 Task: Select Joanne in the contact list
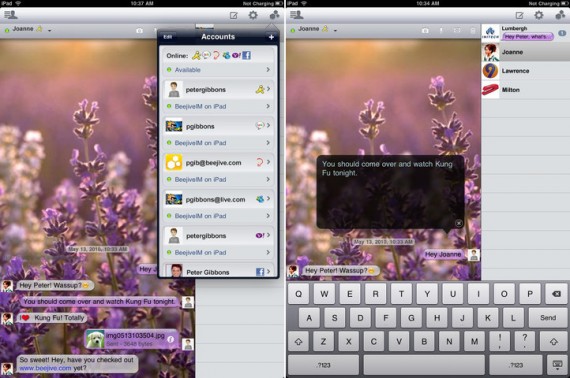(526, 52)
